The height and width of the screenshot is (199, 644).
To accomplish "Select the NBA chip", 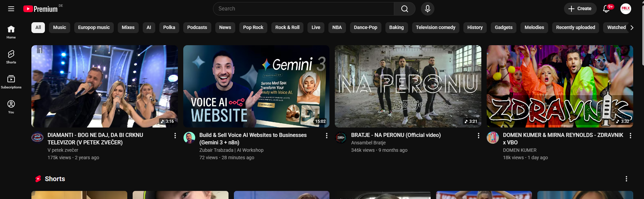I will coord(337,27).
